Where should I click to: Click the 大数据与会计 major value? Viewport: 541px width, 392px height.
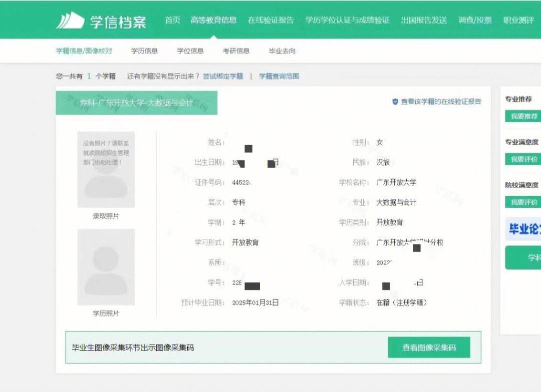click(x=396, y=202)
